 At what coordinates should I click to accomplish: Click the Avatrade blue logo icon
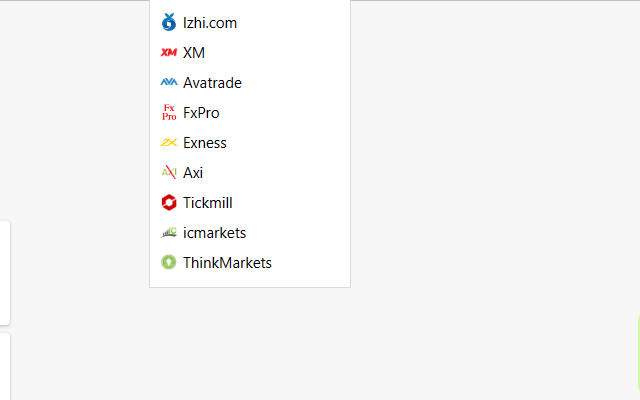click(x=168, y=83)
